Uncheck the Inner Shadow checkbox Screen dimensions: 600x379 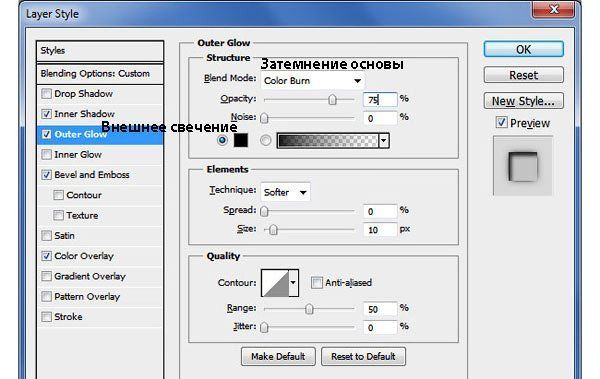tap(46, 114)
